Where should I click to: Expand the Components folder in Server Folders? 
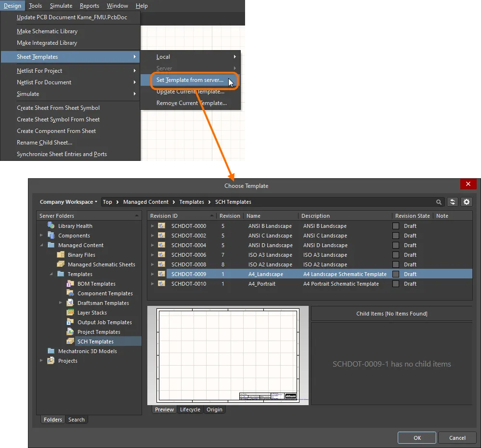click(41, 236)
